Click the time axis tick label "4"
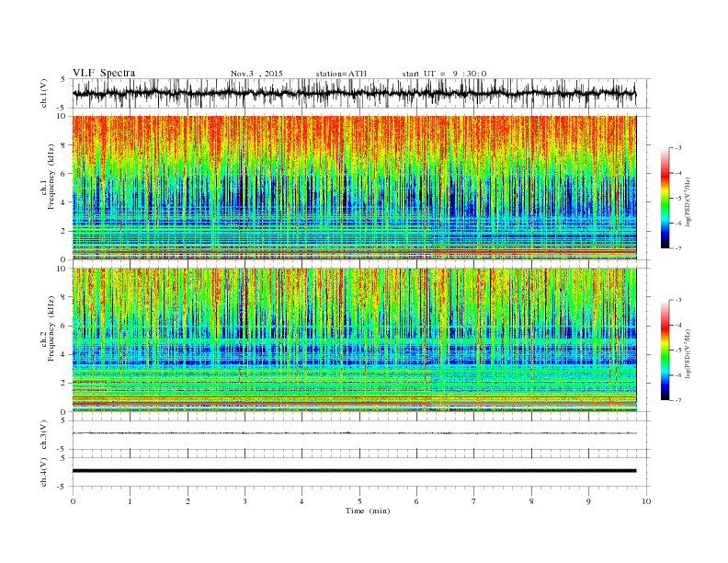The height and width of the screenshot is (563, 728). [x=301, y=501]
